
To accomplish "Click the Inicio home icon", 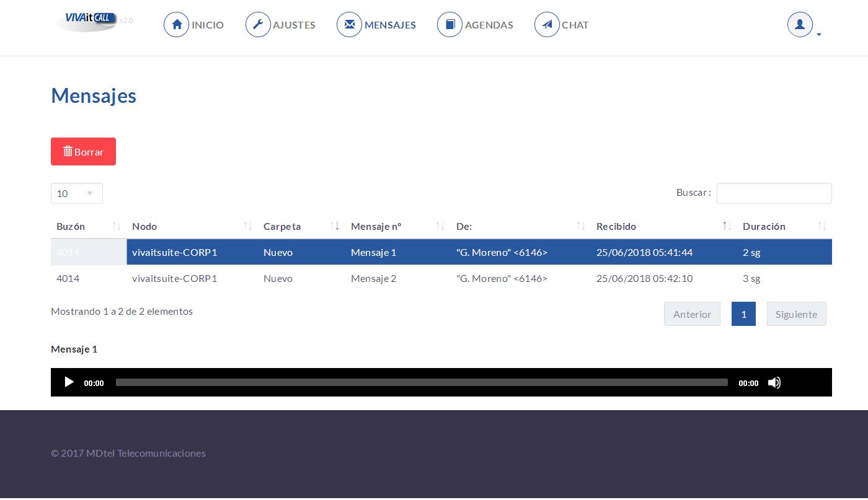I will pyautogui.click(x=176, y=25).
